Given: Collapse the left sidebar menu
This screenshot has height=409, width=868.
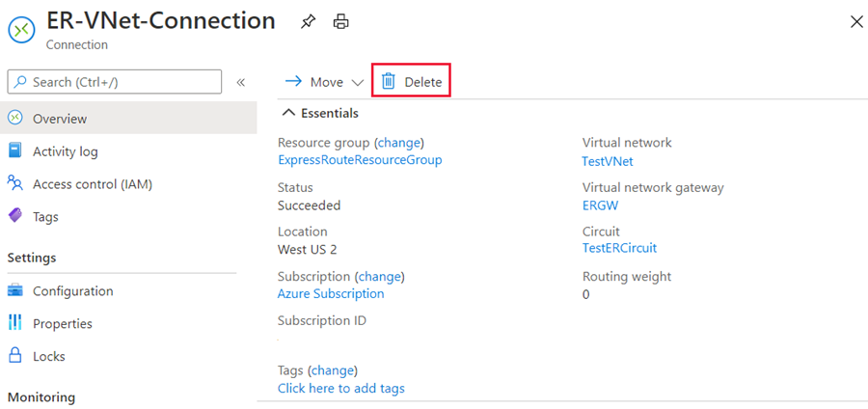Looking at the screenshot, I should coord(241,83).
